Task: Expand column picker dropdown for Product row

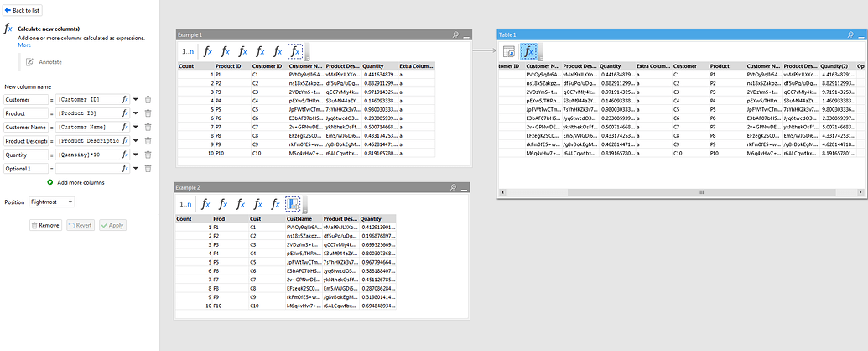Action: [136, 113]
